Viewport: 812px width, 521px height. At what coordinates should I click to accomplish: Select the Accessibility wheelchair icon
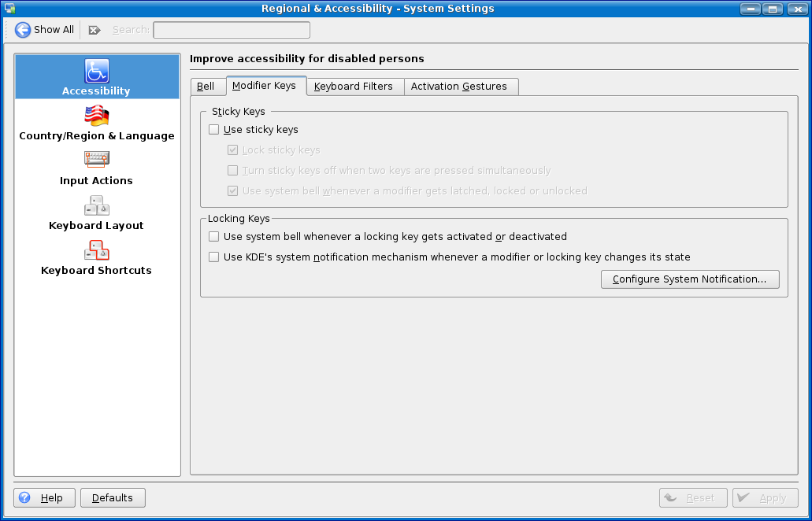point(97,71)
